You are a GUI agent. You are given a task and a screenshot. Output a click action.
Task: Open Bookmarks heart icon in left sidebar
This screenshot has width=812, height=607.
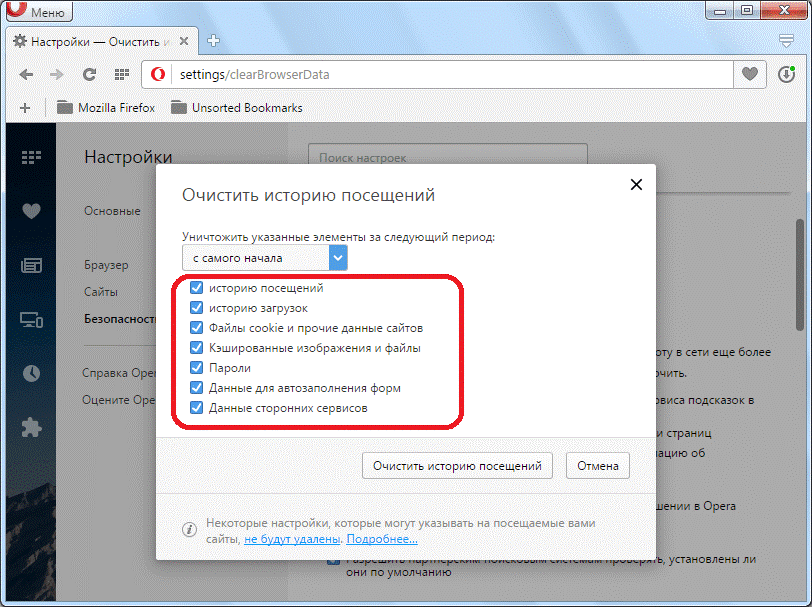pos(31,211)
